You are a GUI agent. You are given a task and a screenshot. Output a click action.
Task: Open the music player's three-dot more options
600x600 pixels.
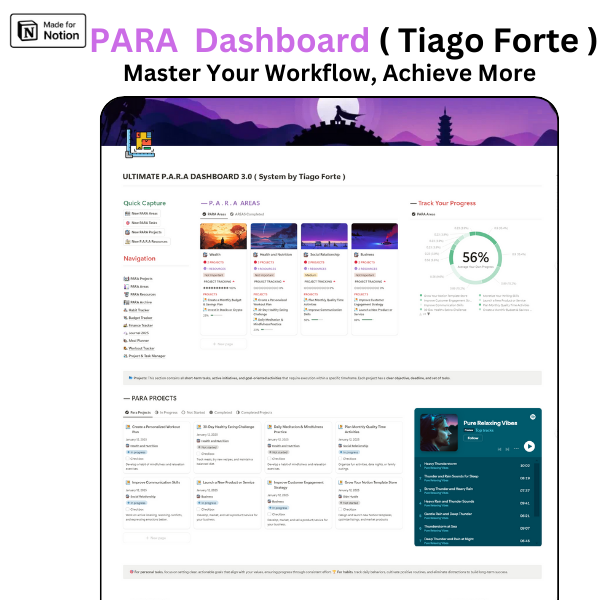pyautogui.click(x=516, y=448)
